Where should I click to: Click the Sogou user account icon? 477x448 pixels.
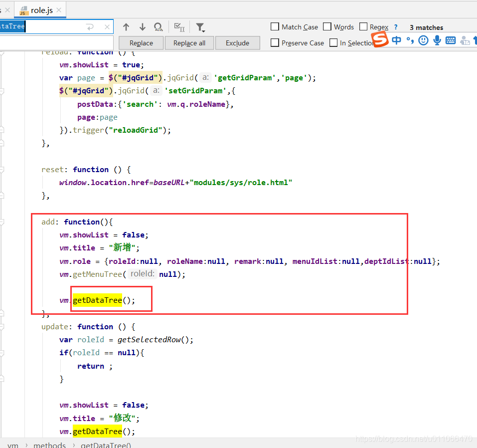tap(465, 40)
